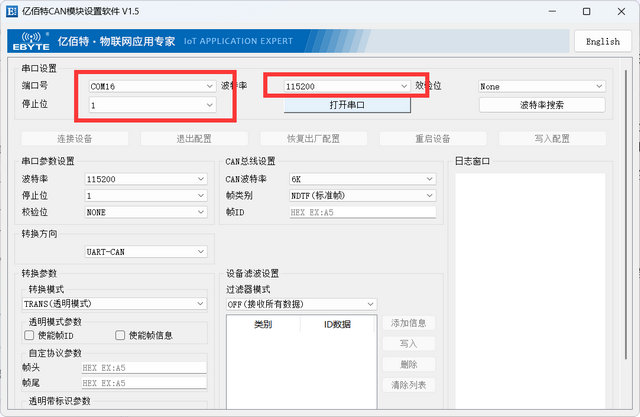640x417 pixels.
Task: Click the vertical scrollbar on the right edge
Action: [626, 214]
